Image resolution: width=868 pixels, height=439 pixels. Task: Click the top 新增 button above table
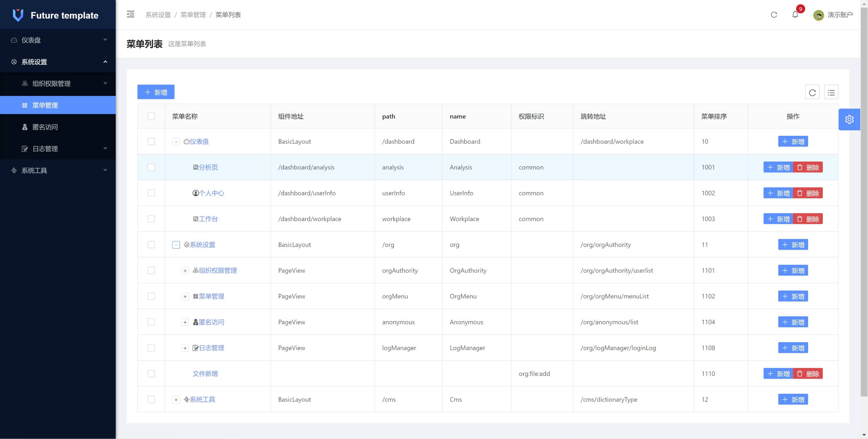click(156, 92)
